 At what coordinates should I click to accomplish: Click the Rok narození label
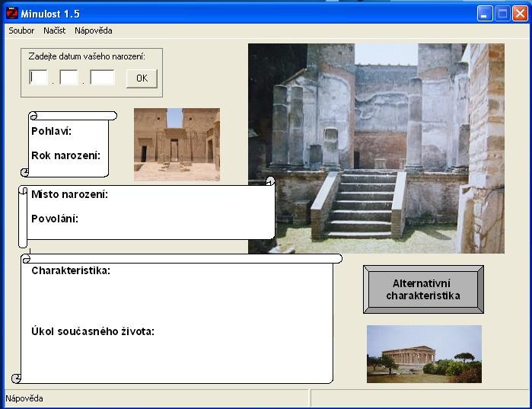click(65, 155)
